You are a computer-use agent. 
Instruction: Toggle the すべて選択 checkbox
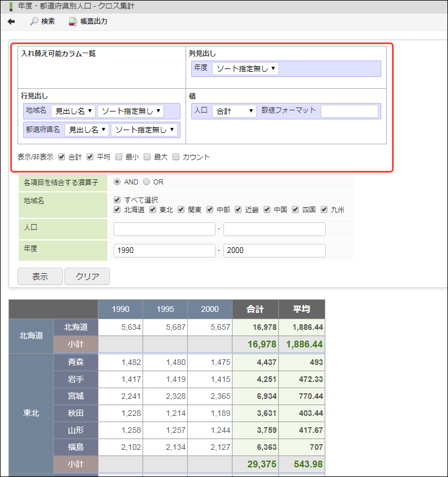tap(117, 200)
